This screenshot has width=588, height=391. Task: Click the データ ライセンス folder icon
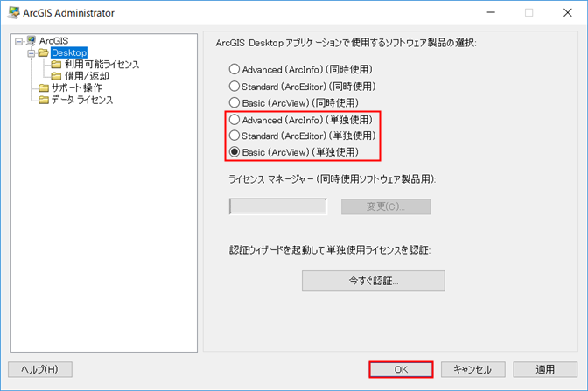pyautogui.click(x=44, y=100)
